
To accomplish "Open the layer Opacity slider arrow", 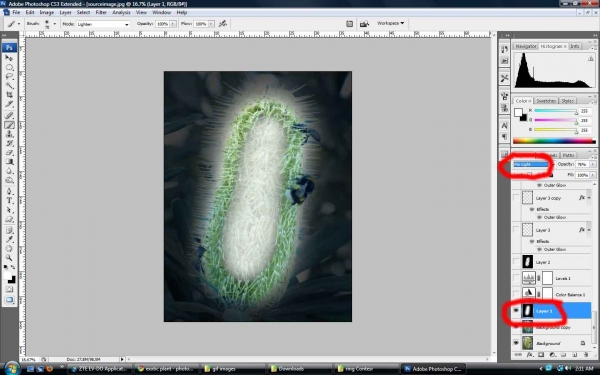I will 593,164.
